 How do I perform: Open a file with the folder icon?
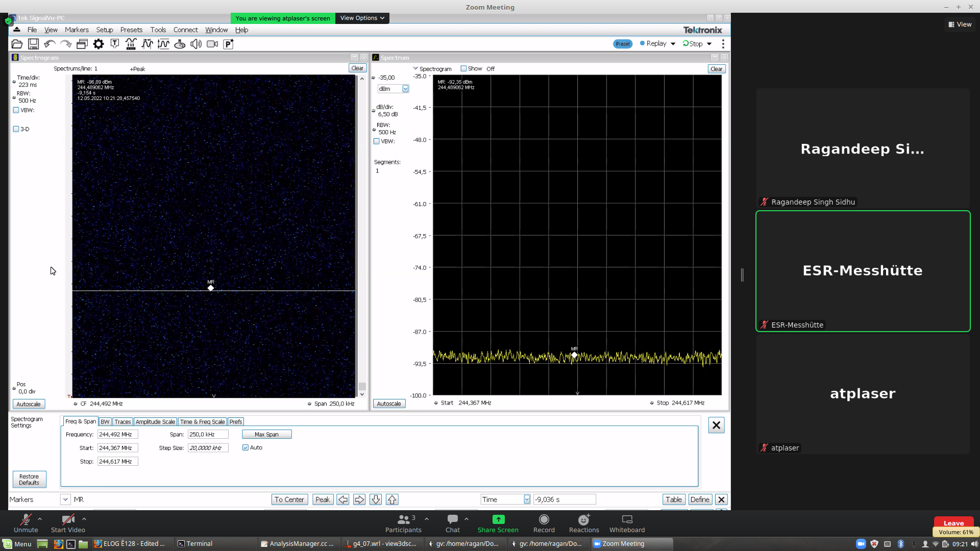click(x=17, y=44)
